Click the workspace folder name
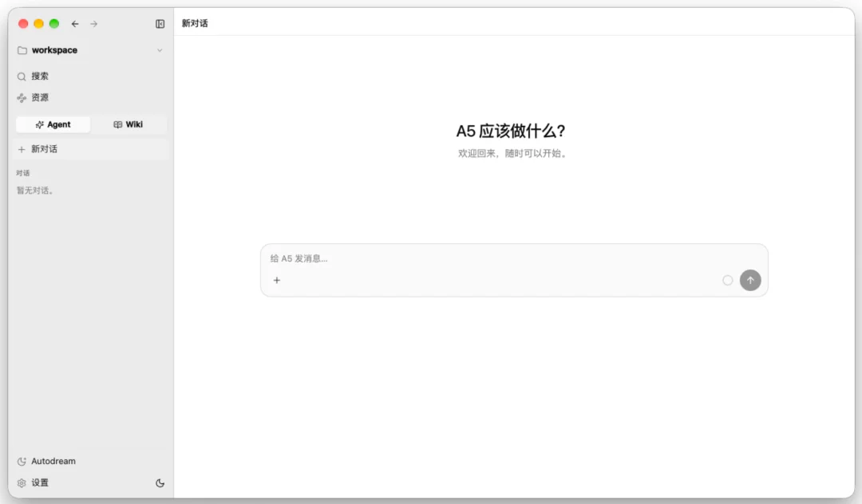The height and width of the screenshot is (504, 862). click(54, 50)
